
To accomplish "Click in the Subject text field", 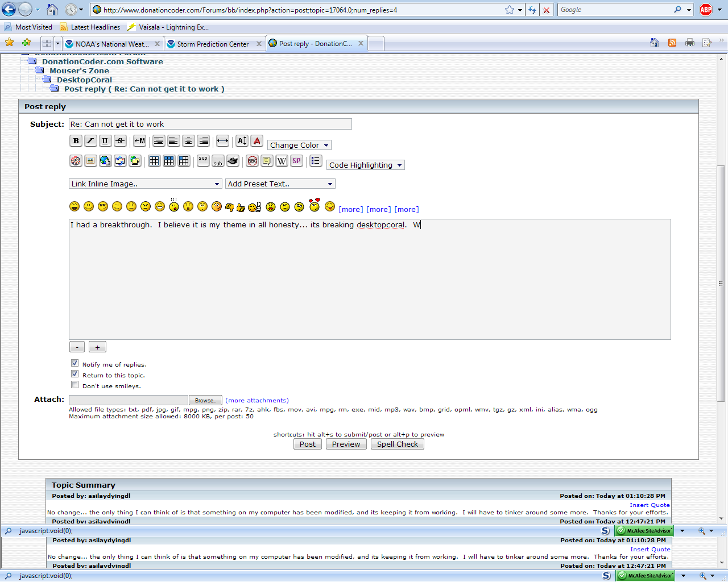I will (210, 124).
